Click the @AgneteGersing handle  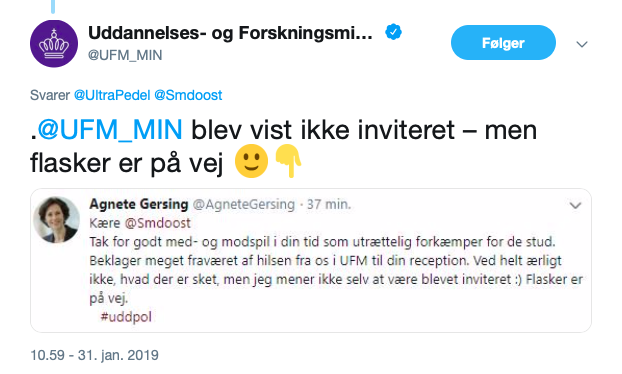(244, 205)
